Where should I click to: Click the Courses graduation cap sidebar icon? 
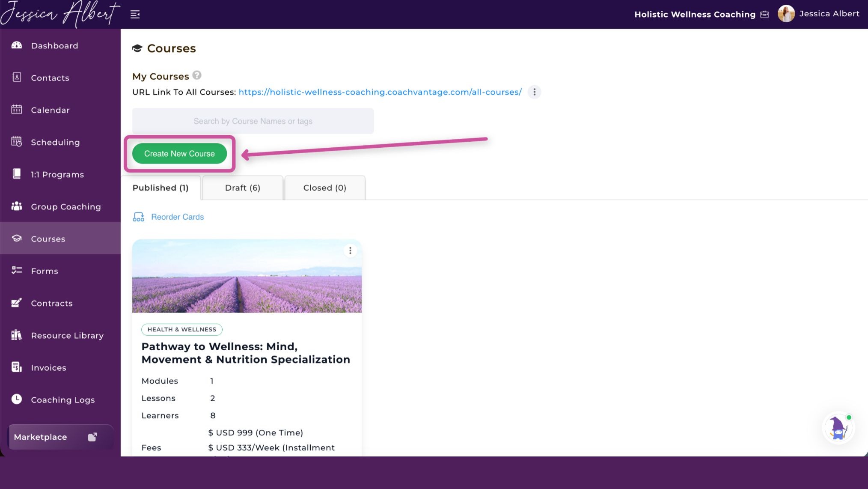pos(17,239)
